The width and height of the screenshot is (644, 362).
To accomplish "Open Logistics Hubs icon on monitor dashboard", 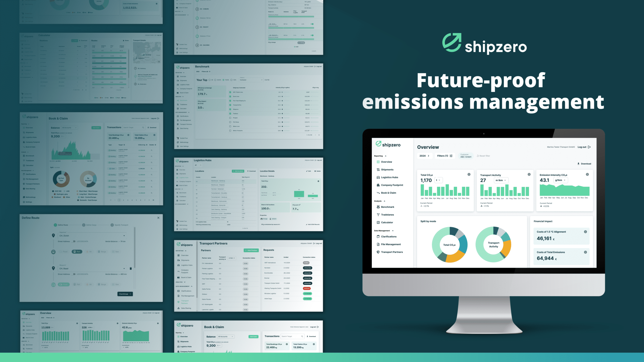I will coord(378,177).
